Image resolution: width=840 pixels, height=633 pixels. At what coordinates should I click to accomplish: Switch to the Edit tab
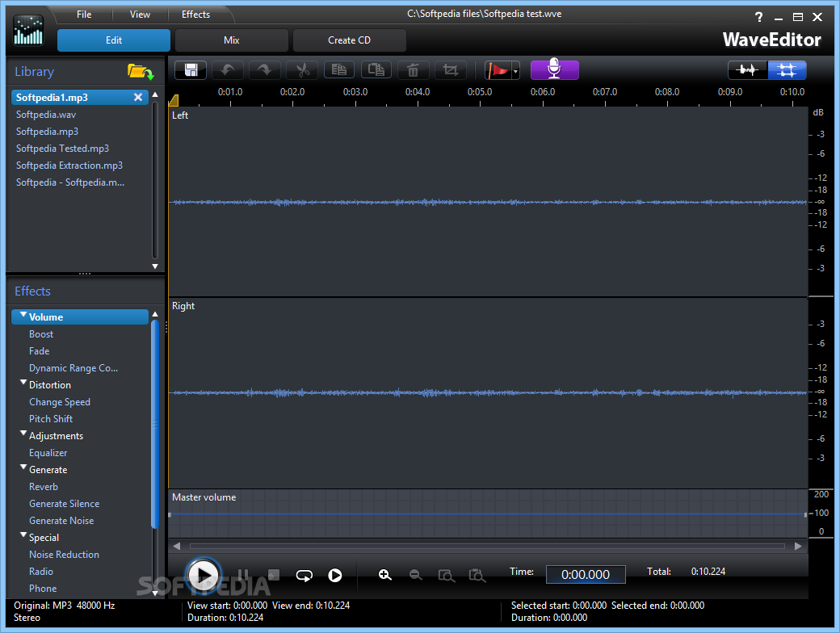(114, 40)
